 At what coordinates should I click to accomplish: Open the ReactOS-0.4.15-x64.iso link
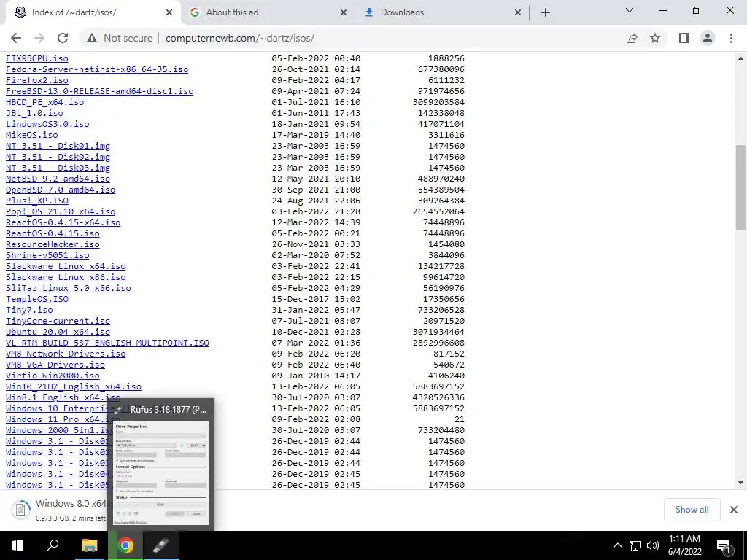(63, 222)
